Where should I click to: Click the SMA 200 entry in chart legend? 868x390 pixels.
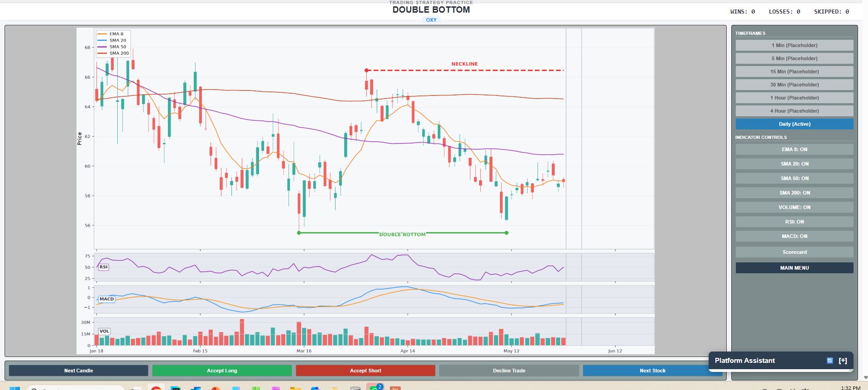[x=113, y=53]
